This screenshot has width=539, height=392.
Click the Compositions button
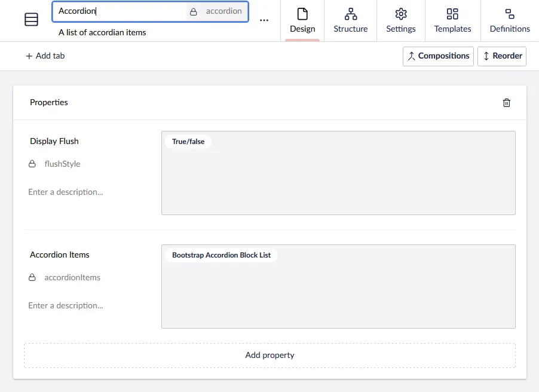pos(438,56)
